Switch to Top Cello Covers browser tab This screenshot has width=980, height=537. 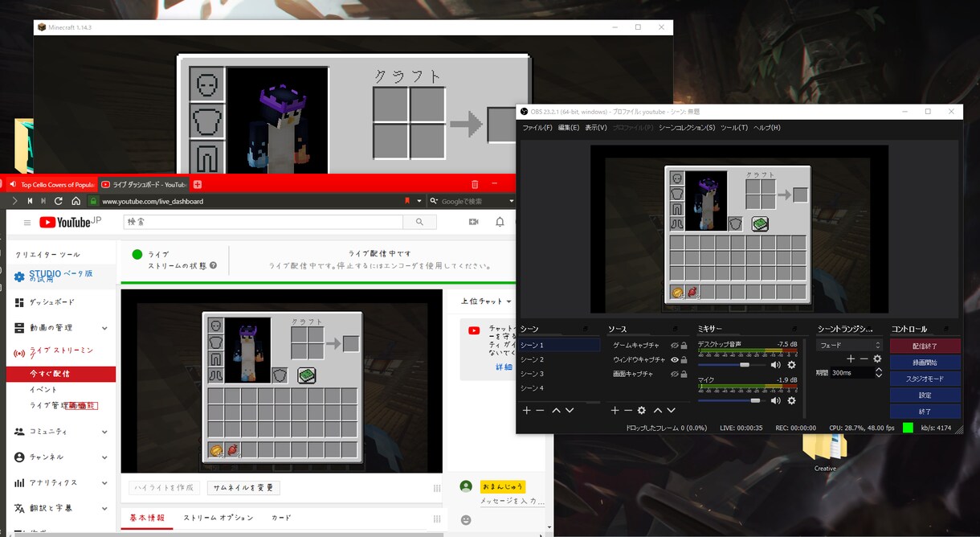pos(51,184)
